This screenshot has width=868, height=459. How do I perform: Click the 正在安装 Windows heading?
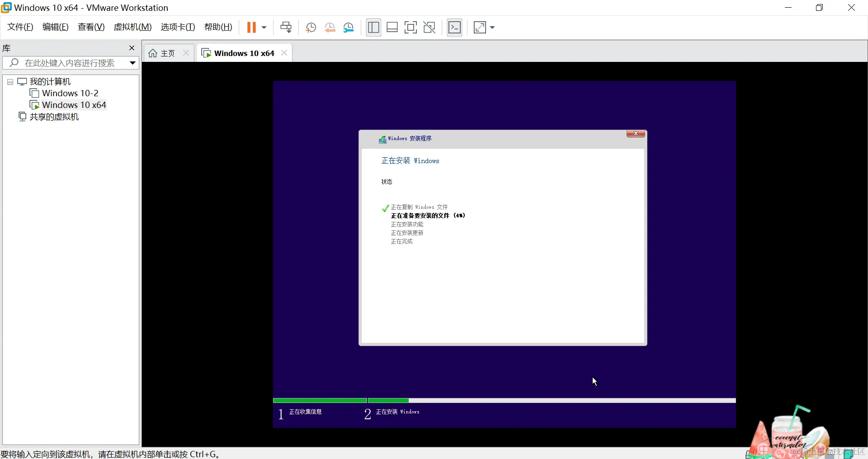click(x=410, y=161)
